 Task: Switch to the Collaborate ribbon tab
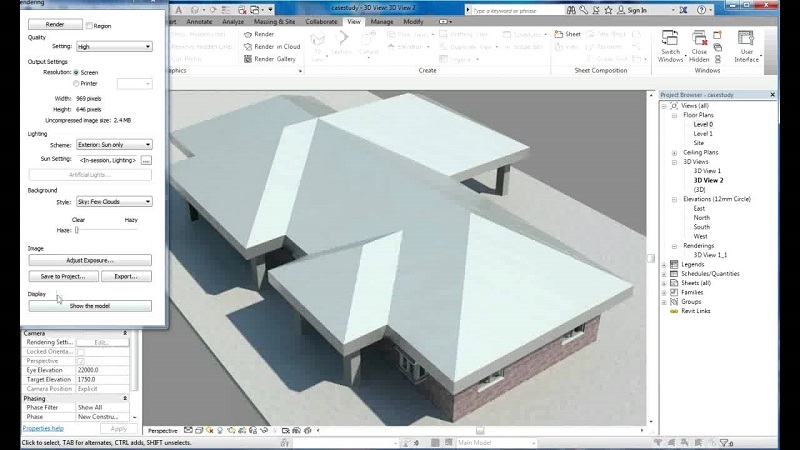pyautogui.click(x=321, y=21)
